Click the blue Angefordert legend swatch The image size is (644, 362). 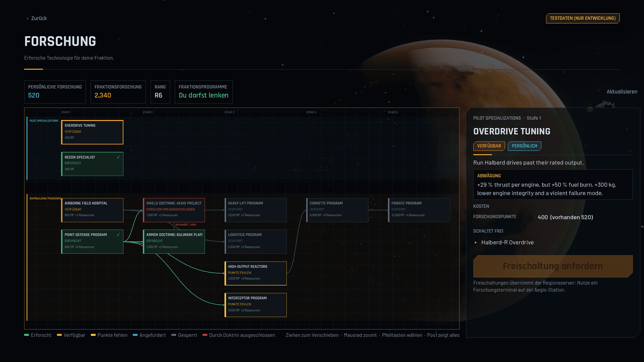tap(135, 335)
